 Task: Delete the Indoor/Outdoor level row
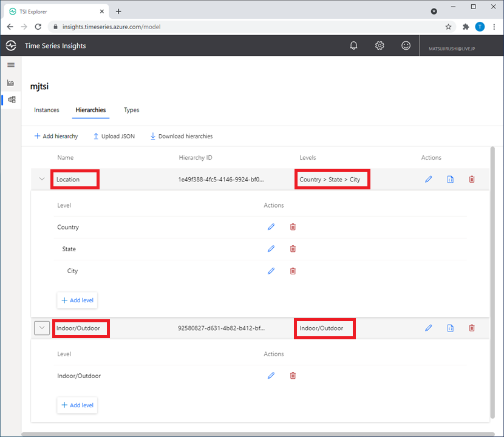point(293,376)
